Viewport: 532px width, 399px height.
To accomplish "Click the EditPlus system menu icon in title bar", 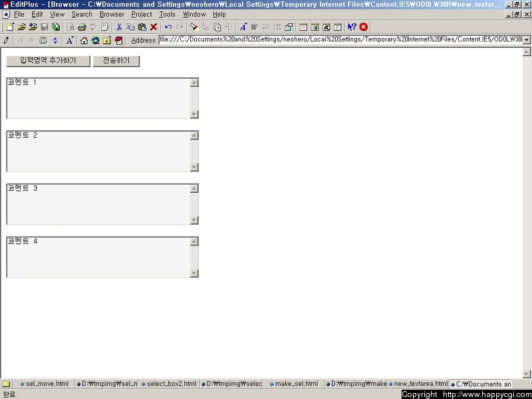I will 5,5.
